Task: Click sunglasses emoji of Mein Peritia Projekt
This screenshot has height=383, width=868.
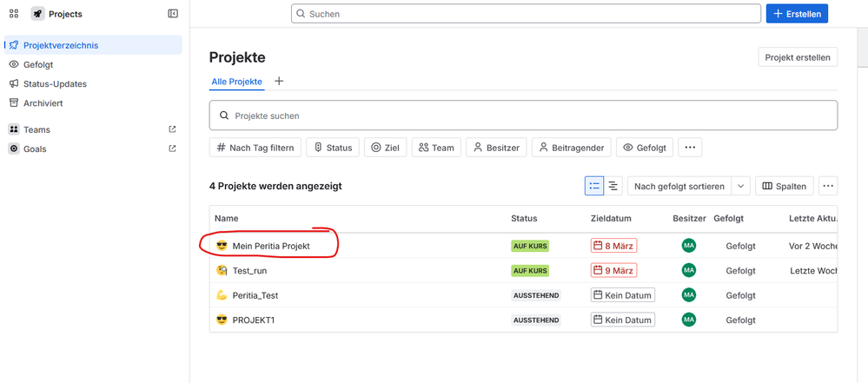Action: [x=222, y=246]
